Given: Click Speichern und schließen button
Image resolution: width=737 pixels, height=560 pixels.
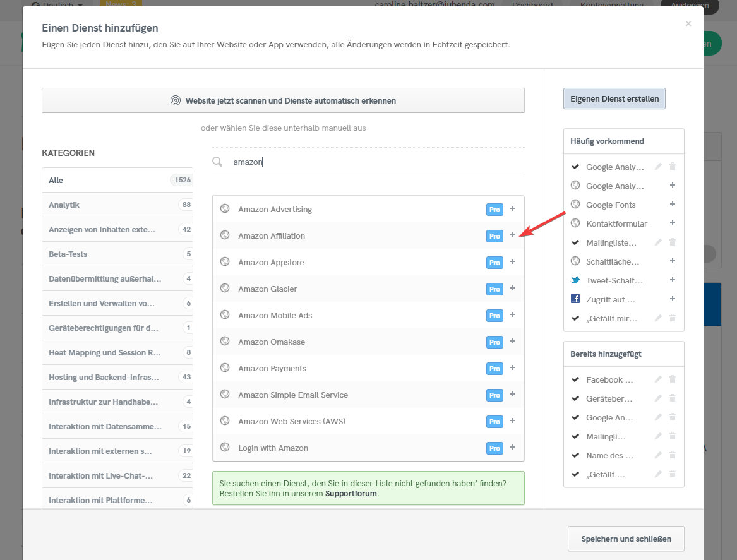Looking at the screenshot, I should tap(625, 539).
